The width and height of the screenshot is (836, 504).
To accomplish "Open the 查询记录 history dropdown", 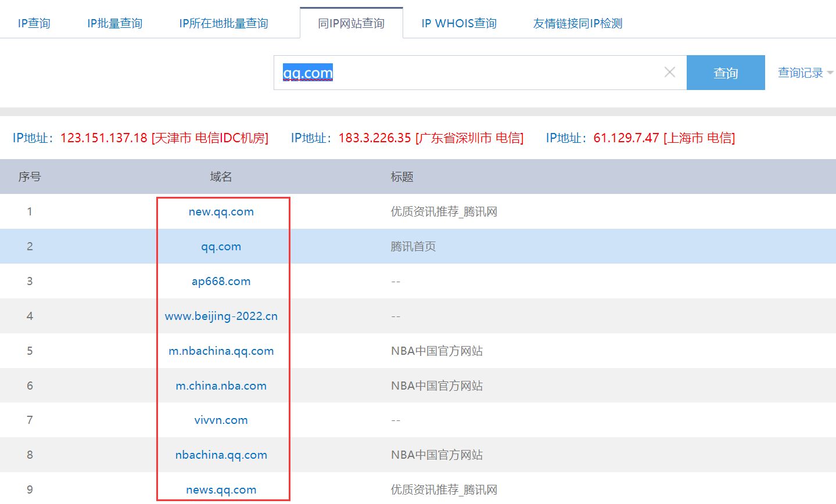I will 805,73.
